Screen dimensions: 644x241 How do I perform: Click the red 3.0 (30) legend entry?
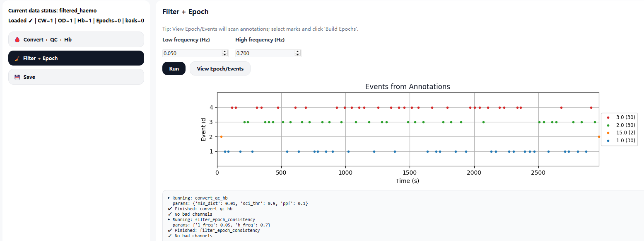[x=620, y=117]
